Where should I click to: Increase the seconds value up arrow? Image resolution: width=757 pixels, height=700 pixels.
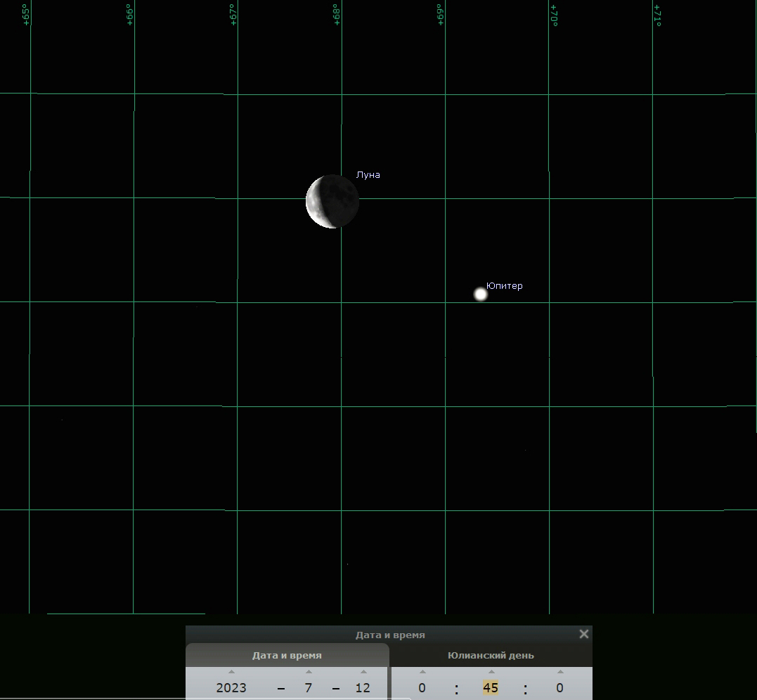560,671
